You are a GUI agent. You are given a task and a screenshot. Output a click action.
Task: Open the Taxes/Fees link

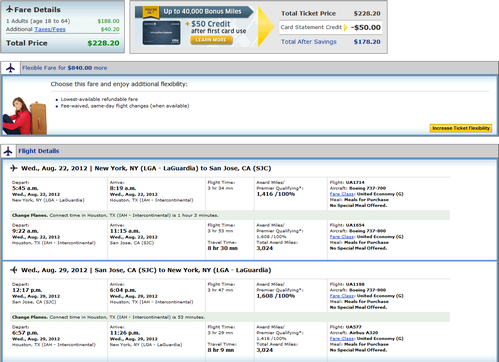pos(50,29)
